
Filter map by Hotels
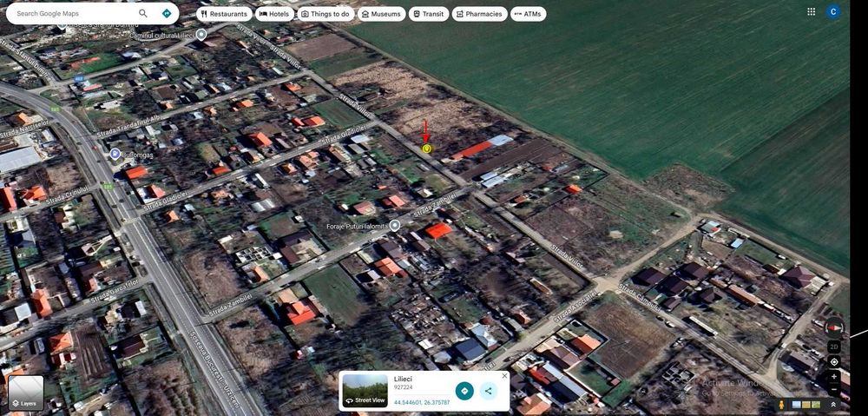pyautogui.click(x=274, y=14)
